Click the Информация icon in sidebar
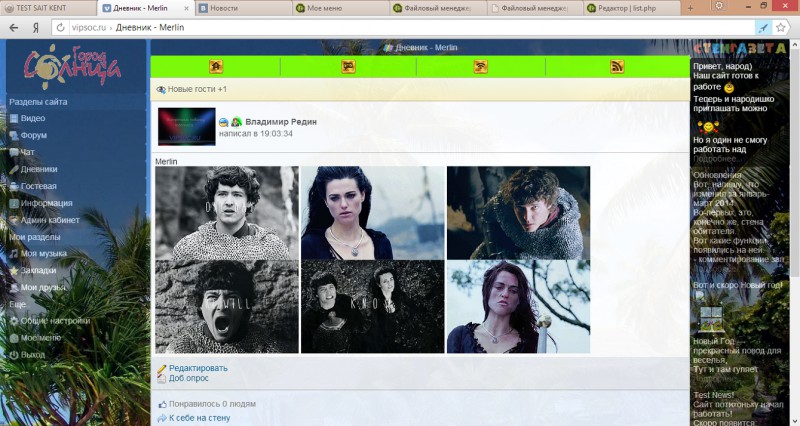The image size is (800, 426). [14, 203]
